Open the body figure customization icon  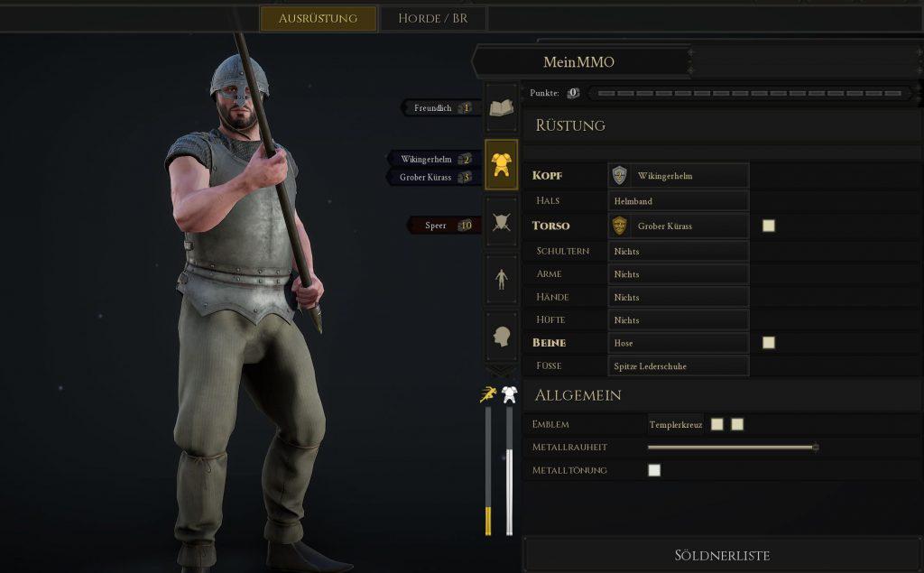(x=502, y=280)
